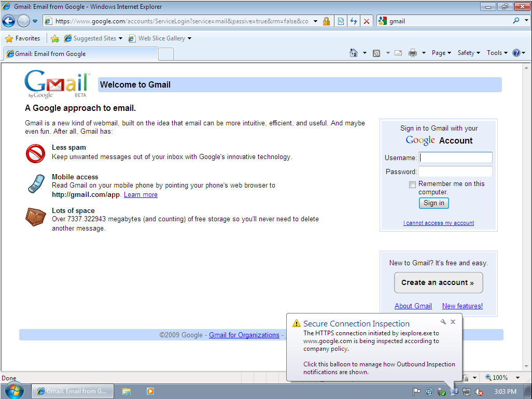Click the network connection tray icon
Image resolution: width=532 pixels, height=399 pixels.
[467, 392]
